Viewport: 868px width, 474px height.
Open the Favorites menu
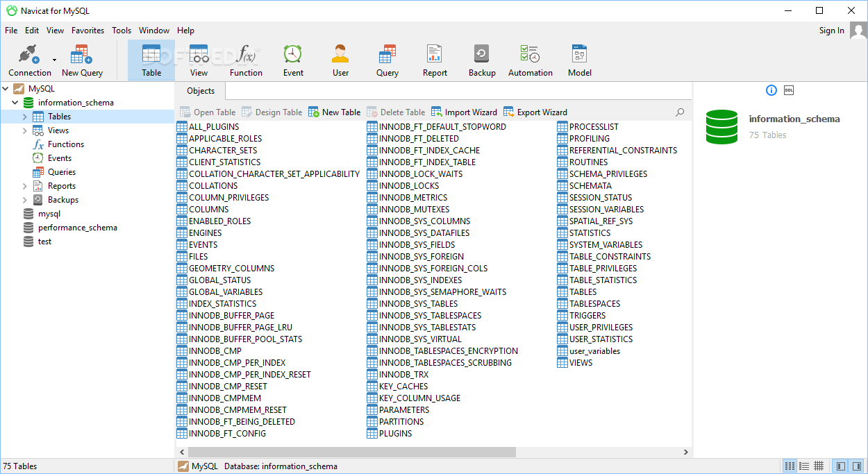point(87,31)
